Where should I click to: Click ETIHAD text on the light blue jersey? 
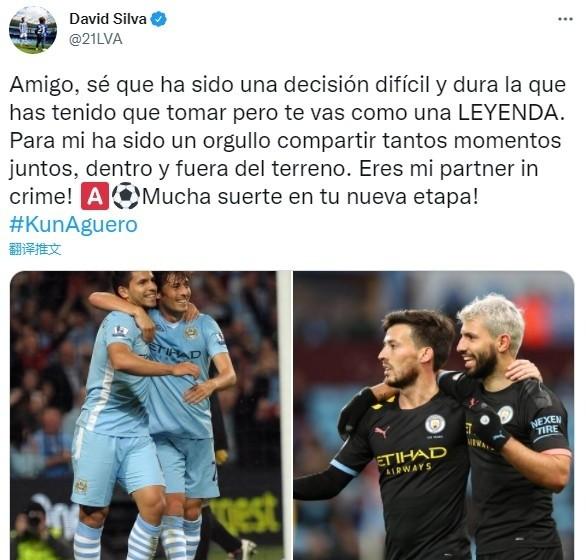[x=175, y=351]
